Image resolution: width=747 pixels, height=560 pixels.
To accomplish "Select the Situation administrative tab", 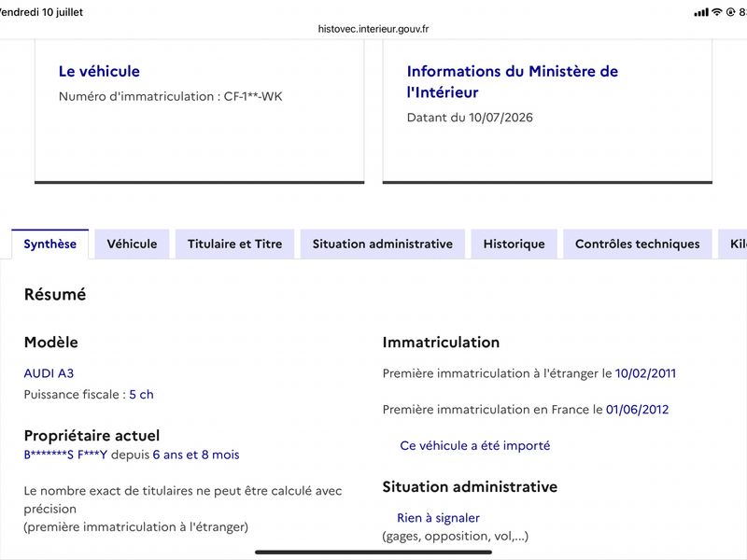I will 383,244.
